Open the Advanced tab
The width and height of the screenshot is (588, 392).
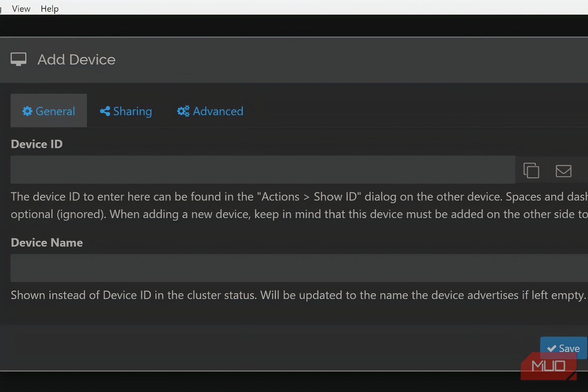coord(210,111)
